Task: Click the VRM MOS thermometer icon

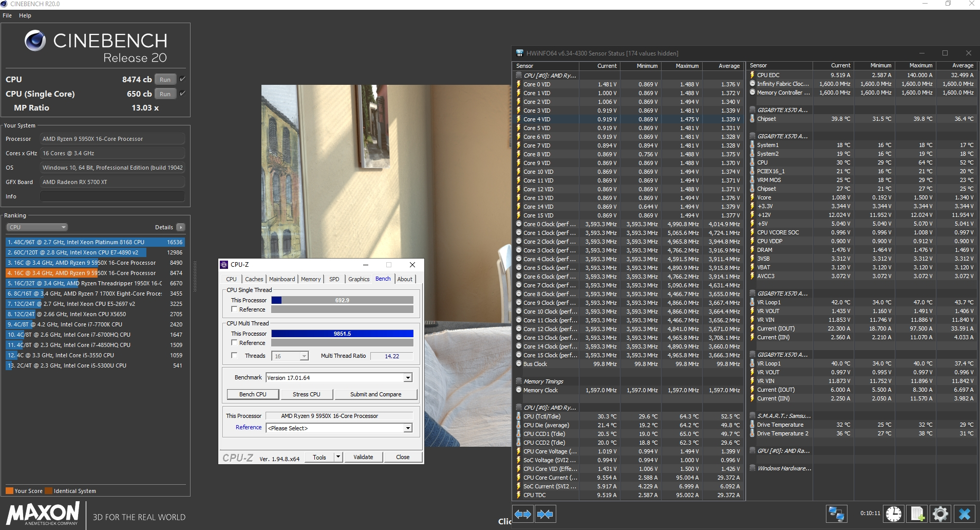Action: coord(752,180)
